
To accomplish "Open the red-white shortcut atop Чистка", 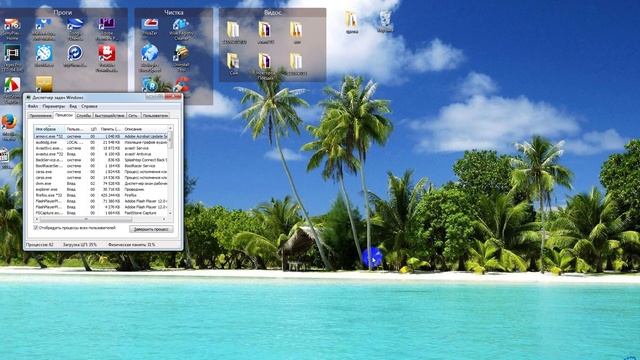I will click(150, 24).
